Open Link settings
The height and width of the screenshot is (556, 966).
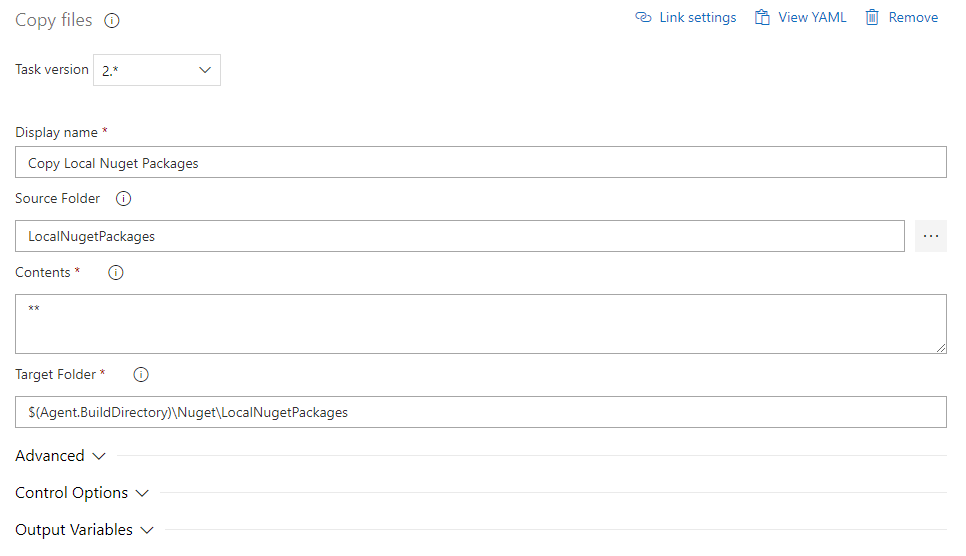tap(686, 17)
